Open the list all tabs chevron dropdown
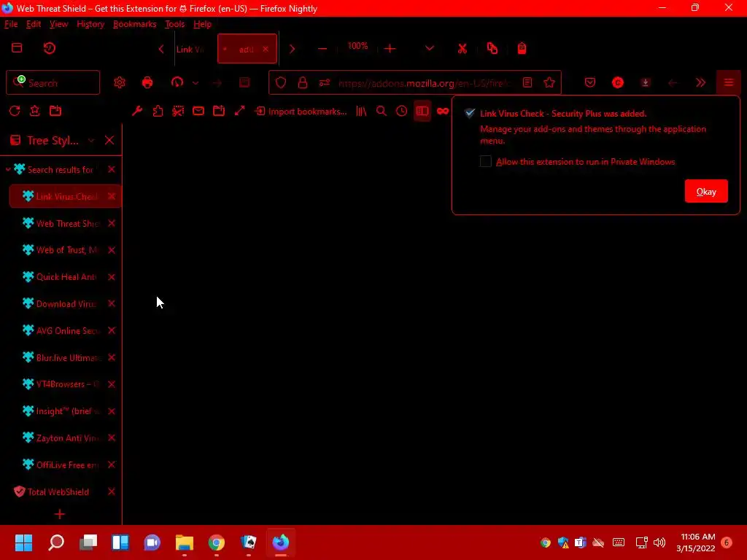The image size is (747, 560). pos(429,48)
